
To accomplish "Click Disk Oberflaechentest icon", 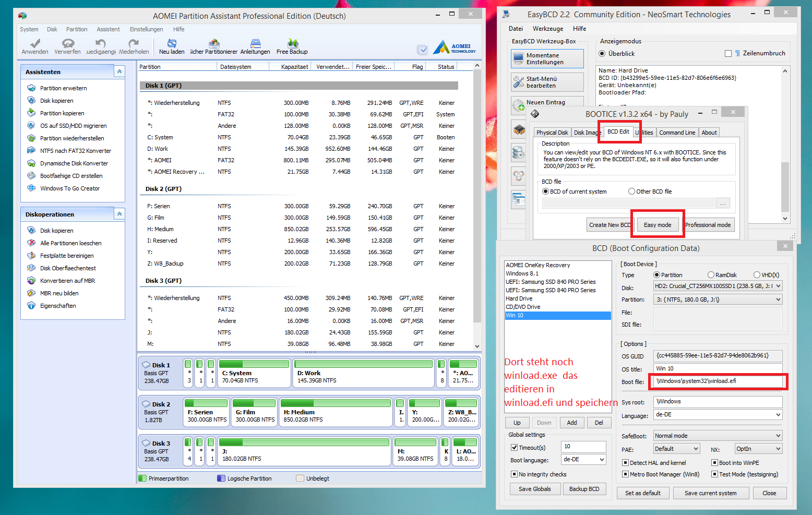I will point(31,268).
